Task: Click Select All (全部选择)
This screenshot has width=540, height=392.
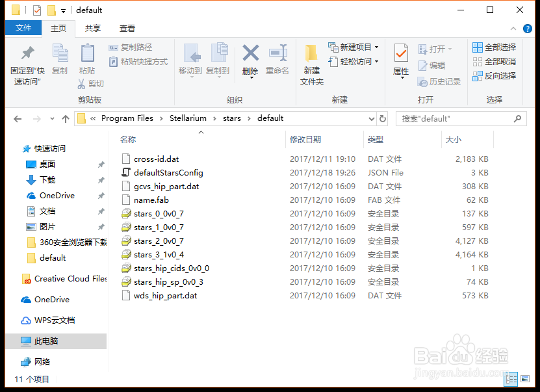Action: coord(495,47)
